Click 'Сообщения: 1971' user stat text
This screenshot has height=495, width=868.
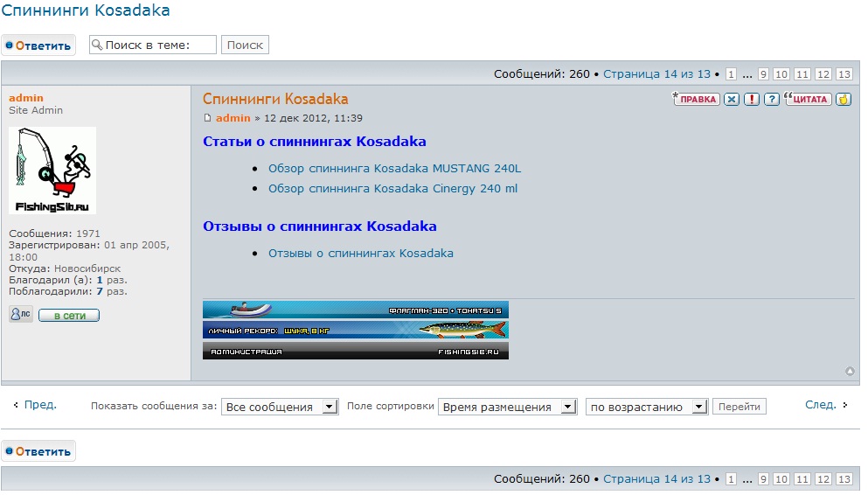click(54, 234)
